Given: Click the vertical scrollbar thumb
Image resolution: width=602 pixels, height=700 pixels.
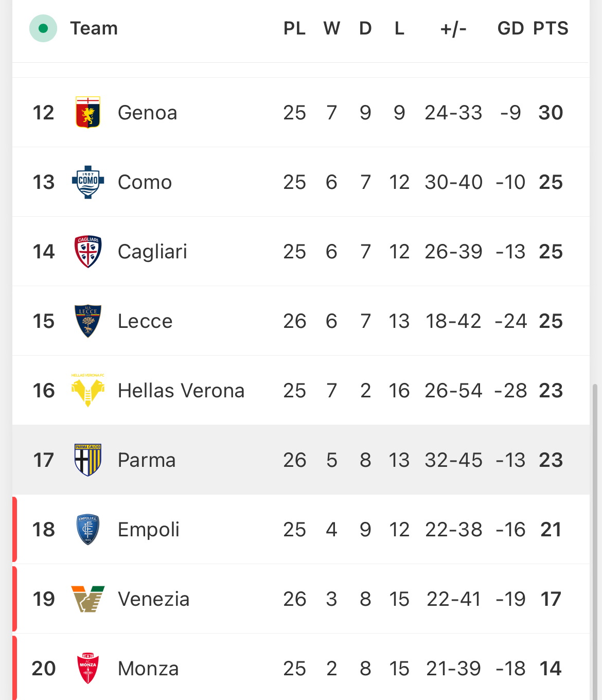Looking at the screenshot, I should 595,540.
